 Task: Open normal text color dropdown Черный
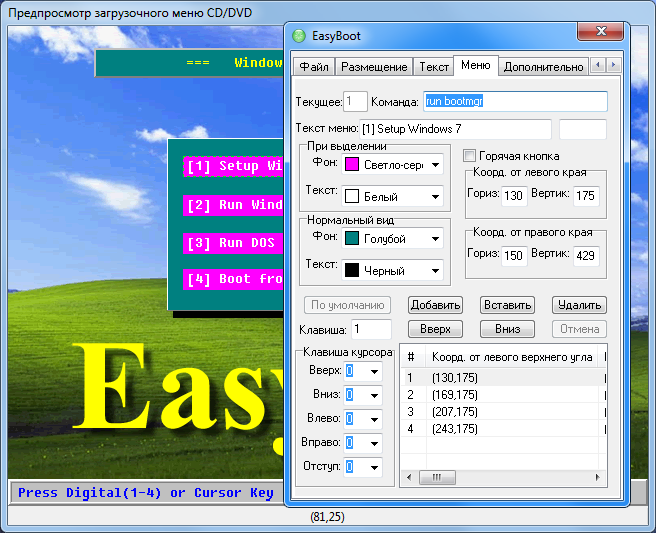pos(392,271)
